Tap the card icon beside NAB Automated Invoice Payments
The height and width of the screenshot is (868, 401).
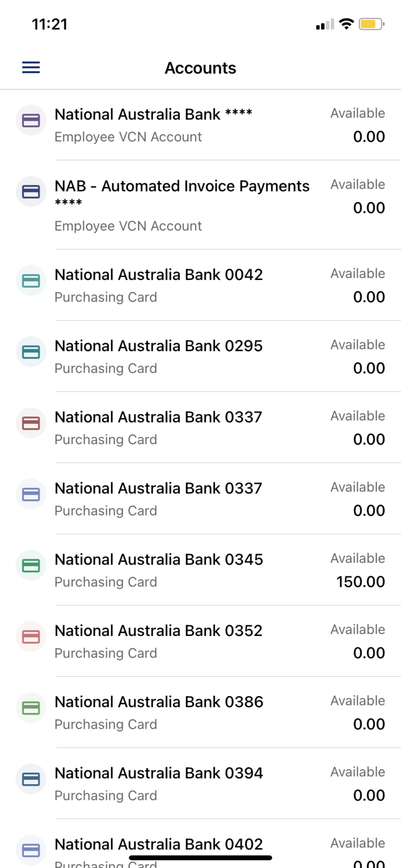(x=31, y=191)
